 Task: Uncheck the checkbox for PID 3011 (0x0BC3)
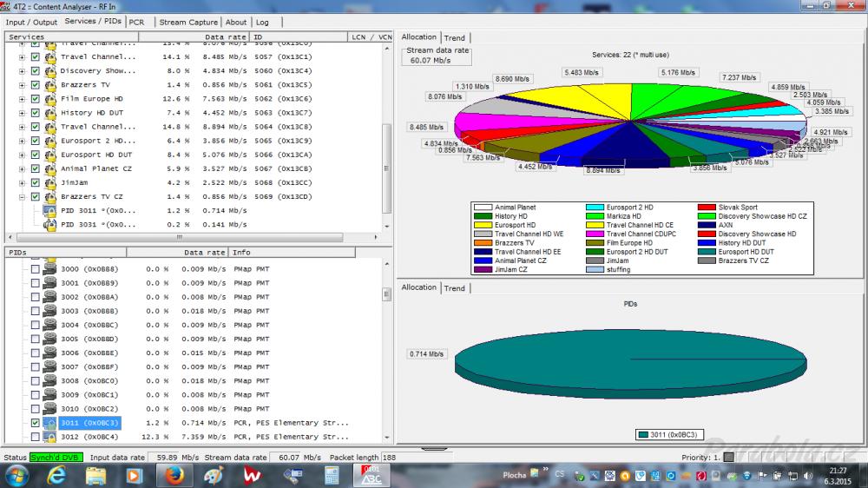pos(36,423)
